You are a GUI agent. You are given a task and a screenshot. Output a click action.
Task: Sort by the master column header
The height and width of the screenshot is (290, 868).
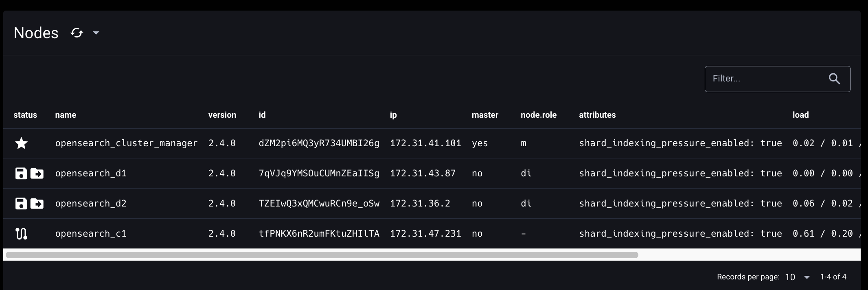[x=485, y=115]
